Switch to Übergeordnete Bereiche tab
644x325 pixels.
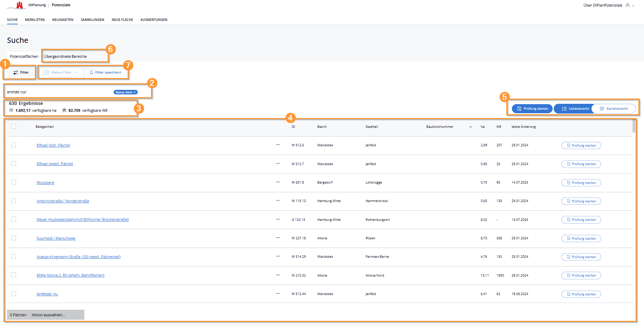(66, 56)
